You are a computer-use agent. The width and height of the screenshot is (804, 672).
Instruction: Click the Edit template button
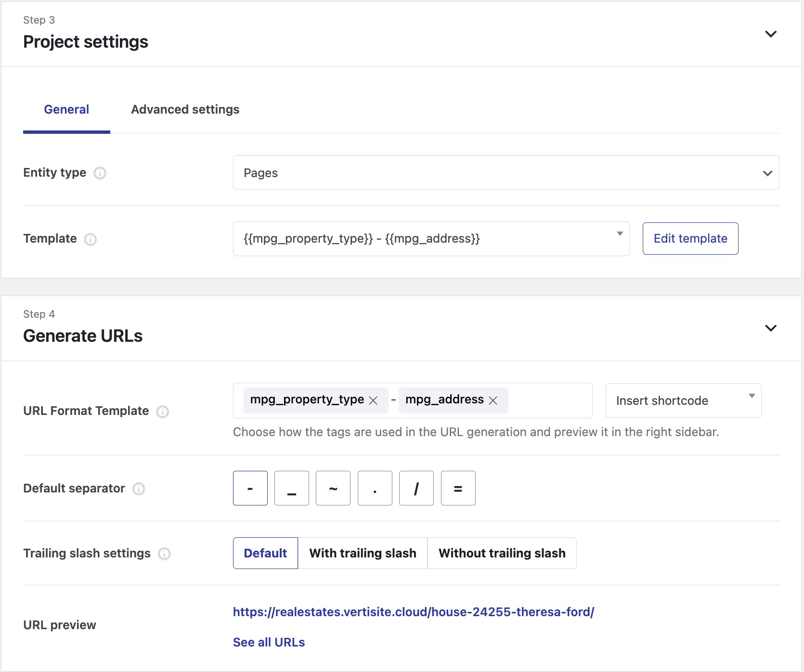pos(690,239)
